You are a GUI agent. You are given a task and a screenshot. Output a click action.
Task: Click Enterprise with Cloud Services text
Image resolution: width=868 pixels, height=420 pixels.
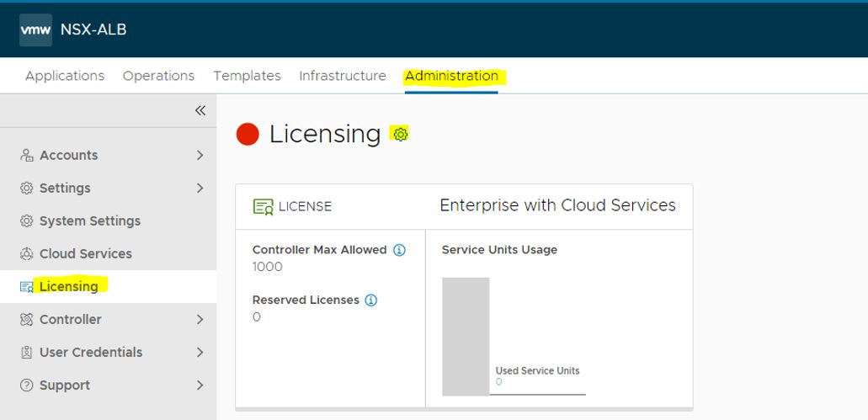click(x=557, y=205)
